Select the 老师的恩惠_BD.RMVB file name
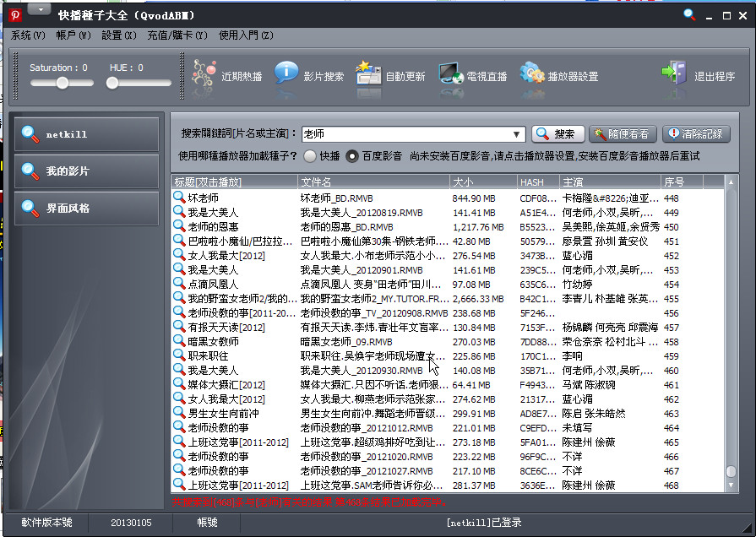 click(x=346, y=227)
